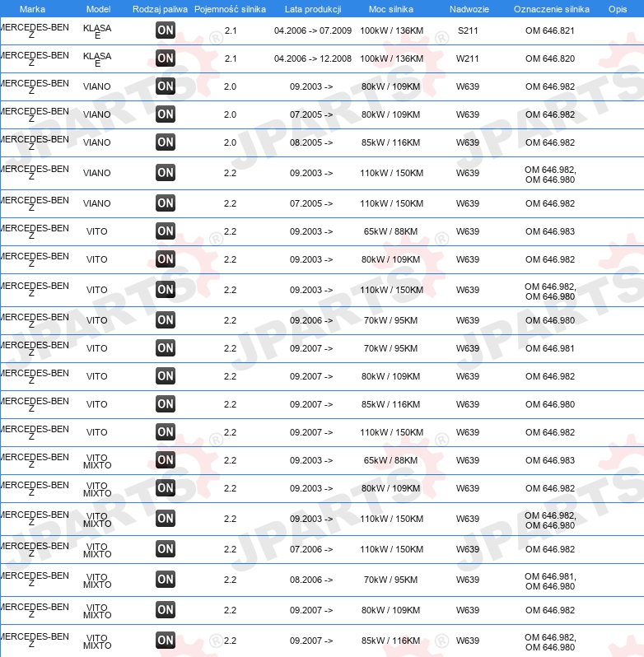644x657 pixels.
Task: Click ON icon in VIANO 2.2 09.2003 row
Action: pyautogui.click(x=165, y=173)
